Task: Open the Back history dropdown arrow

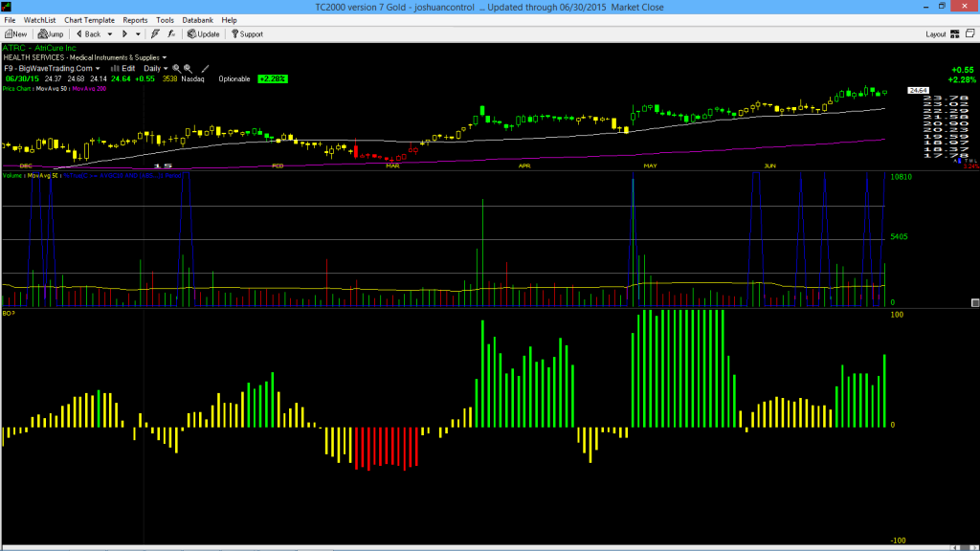Action: tap(110, 34)
